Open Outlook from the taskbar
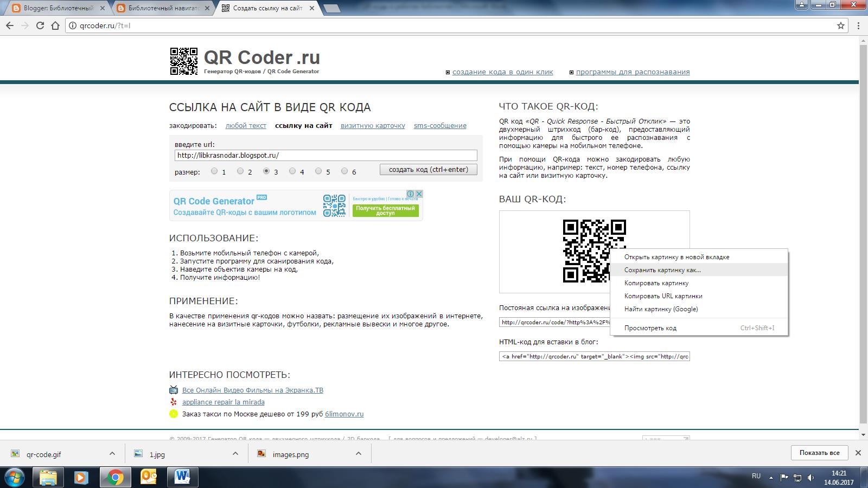The width and height of the screenshot is (868, 488). coord(149,478)
